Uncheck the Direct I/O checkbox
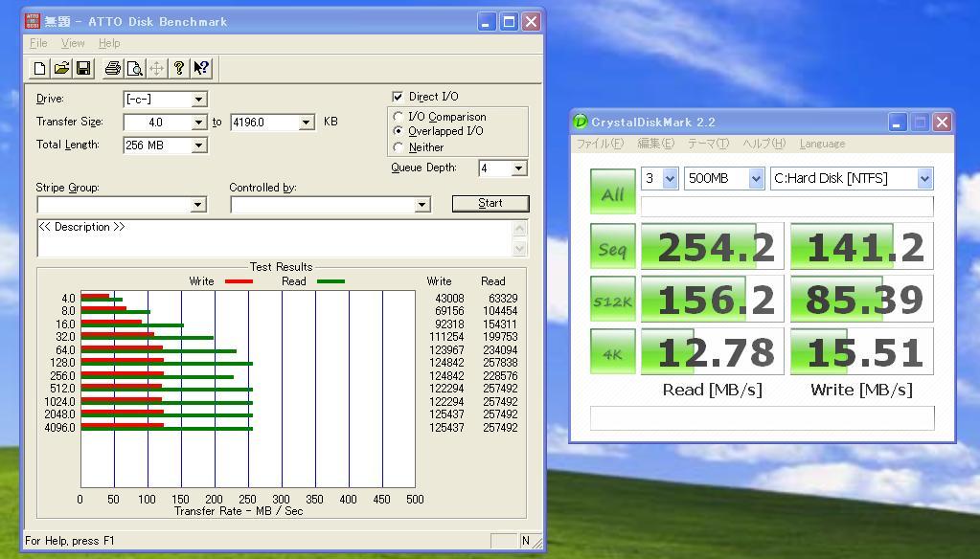 click(398, 97)
